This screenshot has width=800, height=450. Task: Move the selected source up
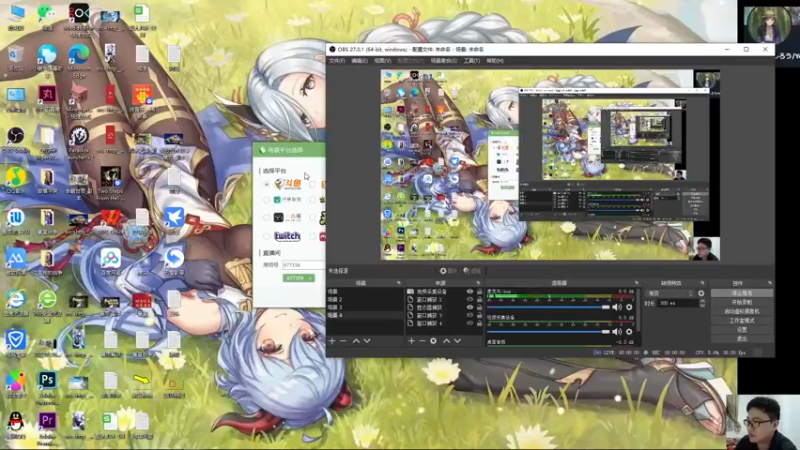click(446, 341)
